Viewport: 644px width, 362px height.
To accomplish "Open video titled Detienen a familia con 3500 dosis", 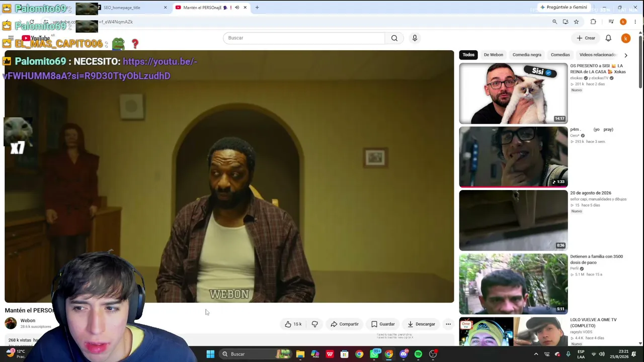I will point(596,259).
